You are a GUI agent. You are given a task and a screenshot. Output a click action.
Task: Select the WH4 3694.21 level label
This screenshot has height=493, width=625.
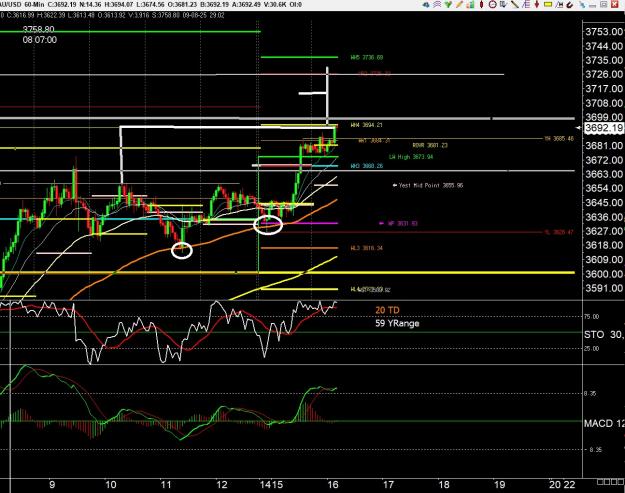[367, 125]
